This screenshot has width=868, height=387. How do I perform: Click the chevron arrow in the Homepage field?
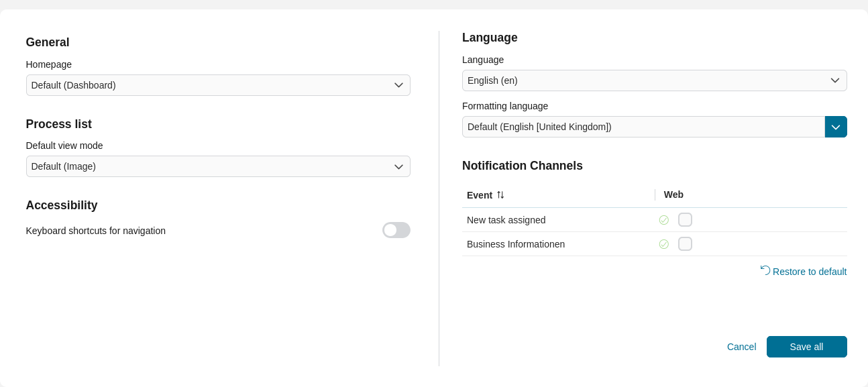[398, 85]
